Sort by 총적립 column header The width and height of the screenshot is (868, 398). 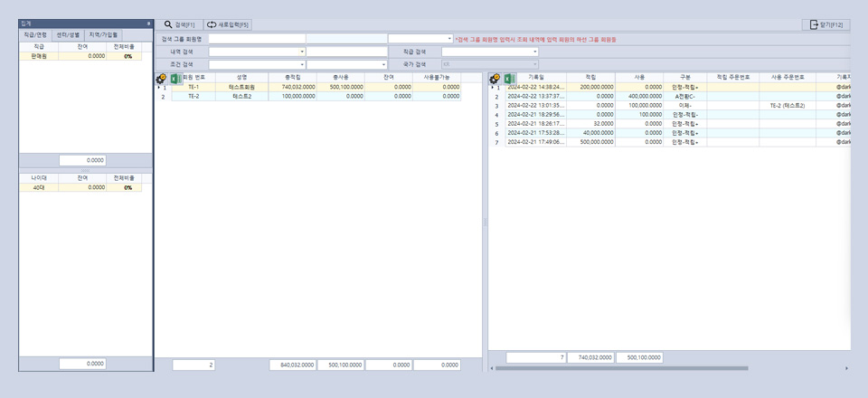(292, 78)
